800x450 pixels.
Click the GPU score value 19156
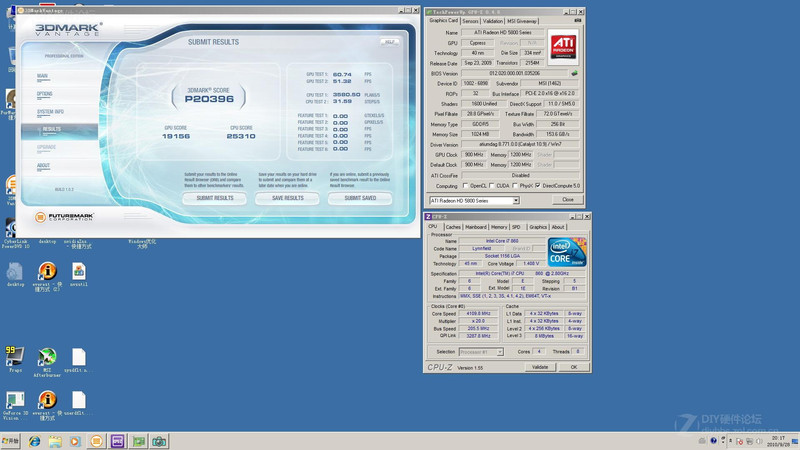point(176,137)
